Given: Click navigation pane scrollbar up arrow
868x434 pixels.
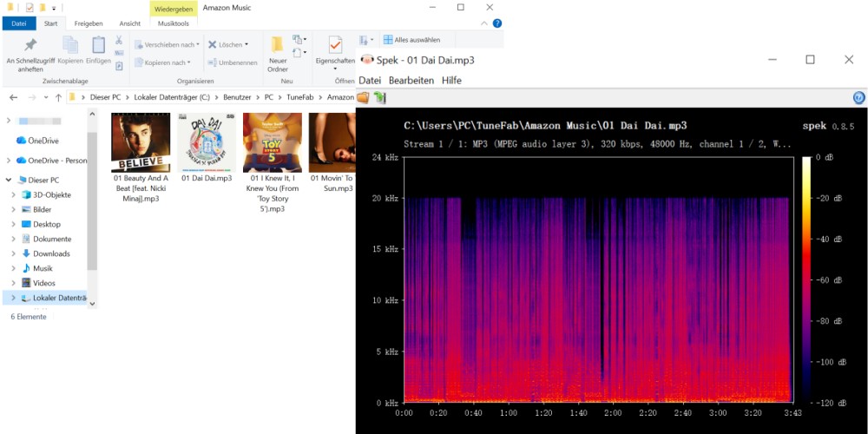Looking at the screenshot, I should [92, 114].
